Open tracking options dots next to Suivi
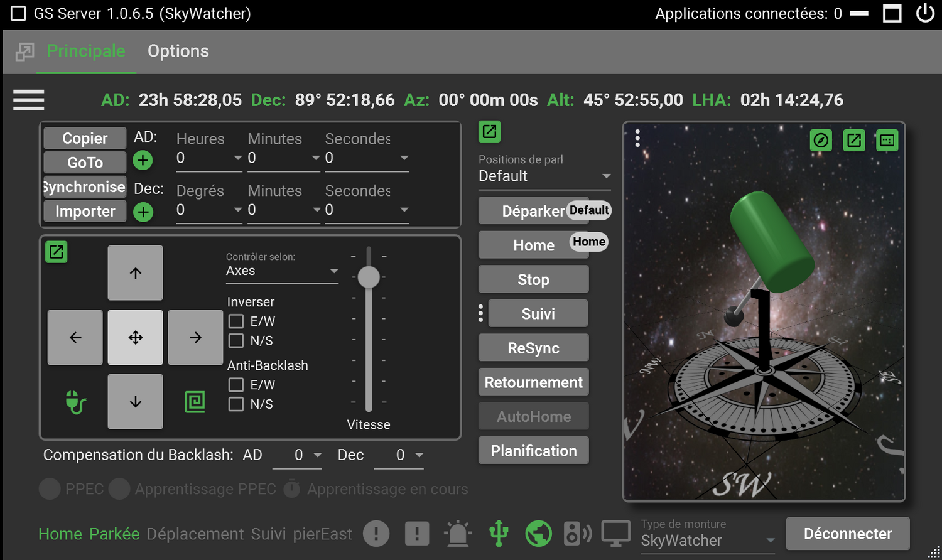This screenshot has width=942, height=560. [481, 313]
